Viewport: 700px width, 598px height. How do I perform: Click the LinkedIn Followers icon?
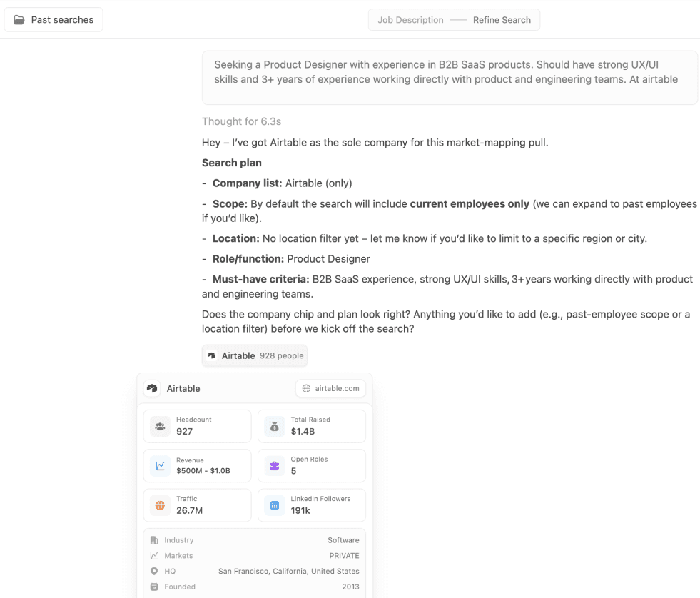click(x=275, y=505)
